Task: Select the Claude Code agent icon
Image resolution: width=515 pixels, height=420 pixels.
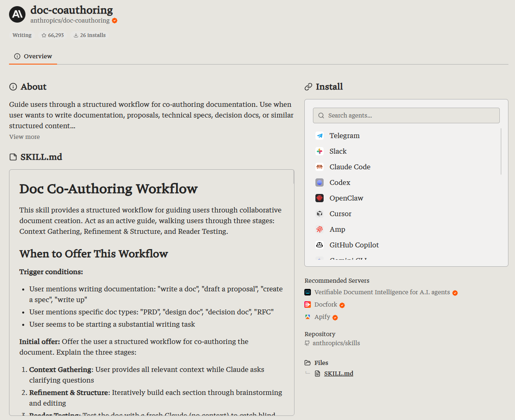Action: point(320,167)
